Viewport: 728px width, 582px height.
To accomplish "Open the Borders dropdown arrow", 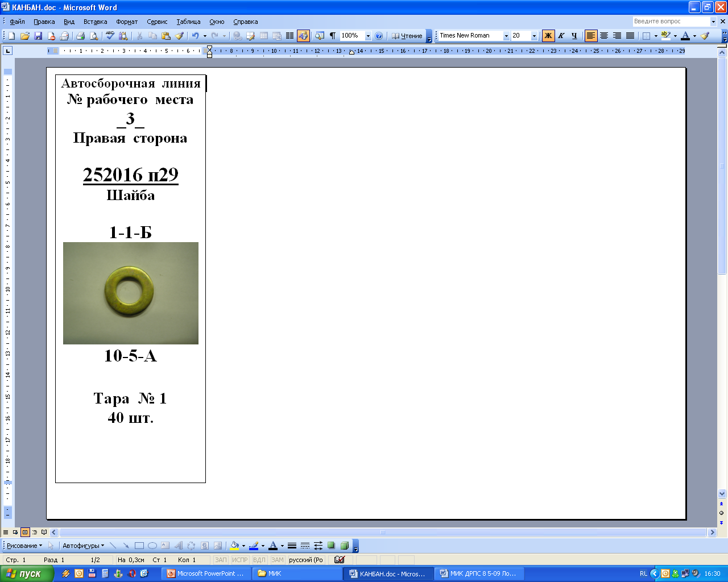I will 656,36.
